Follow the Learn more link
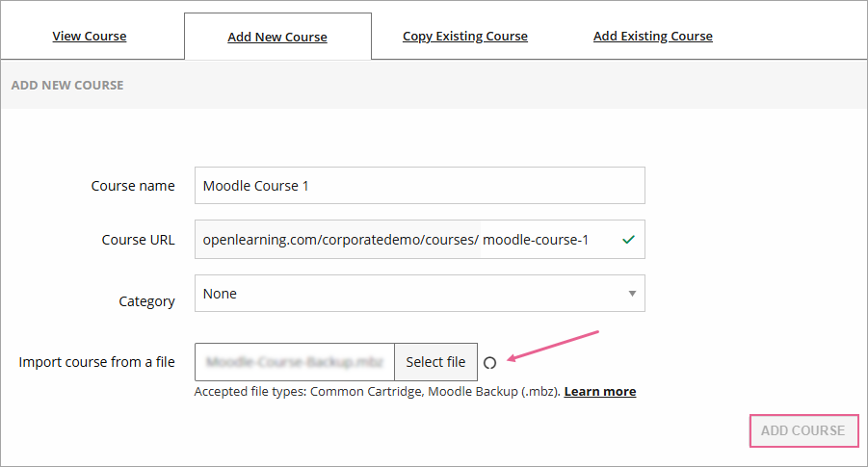The width and height of the screenshot is (868, 467). [x=599, y=392]
